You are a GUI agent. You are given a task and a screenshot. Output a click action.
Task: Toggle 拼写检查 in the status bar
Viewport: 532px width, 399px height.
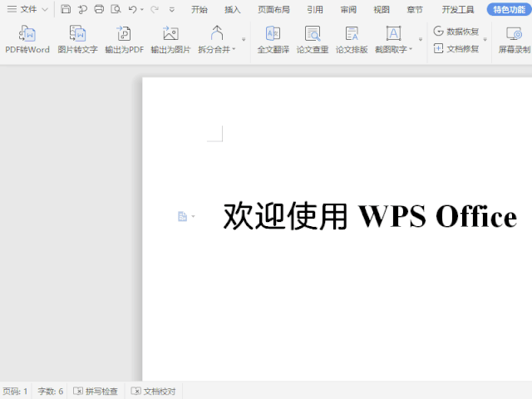[96, 392]
